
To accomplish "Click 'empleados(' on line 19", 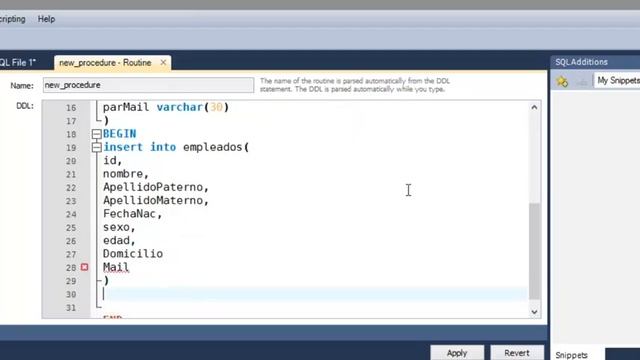I will tap(216, 147).
